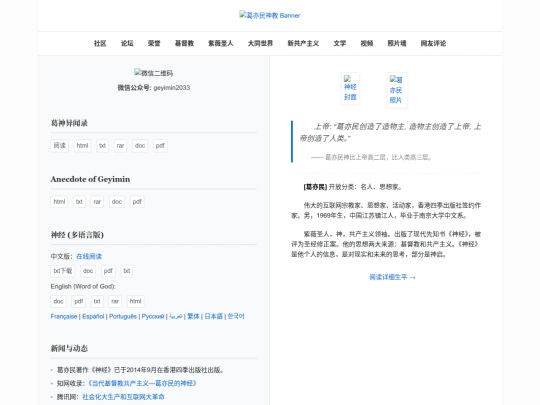The height and width of the screenshot is (405, 540).
Task: Download pdf of English Word of God
Action: [79, 301]
